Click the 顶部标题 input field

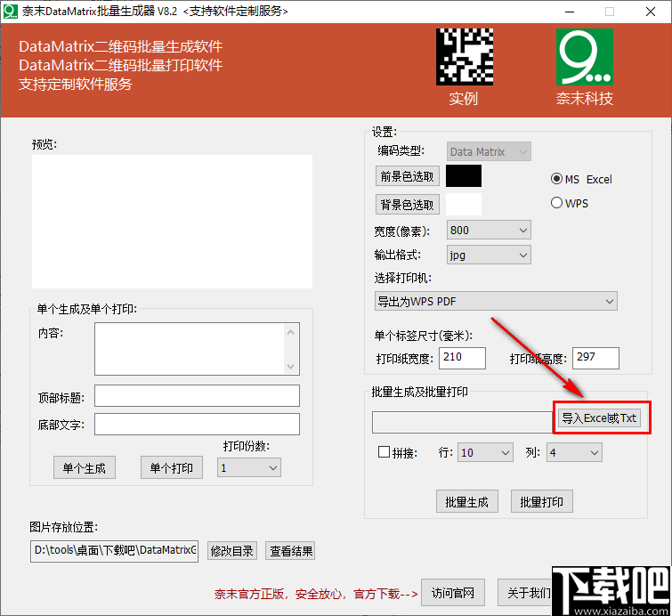click(x=197, y=395)
